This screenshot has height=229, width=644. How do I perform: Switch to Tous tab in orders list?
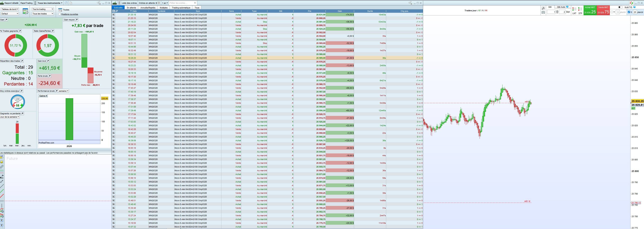tap(197, 8)
